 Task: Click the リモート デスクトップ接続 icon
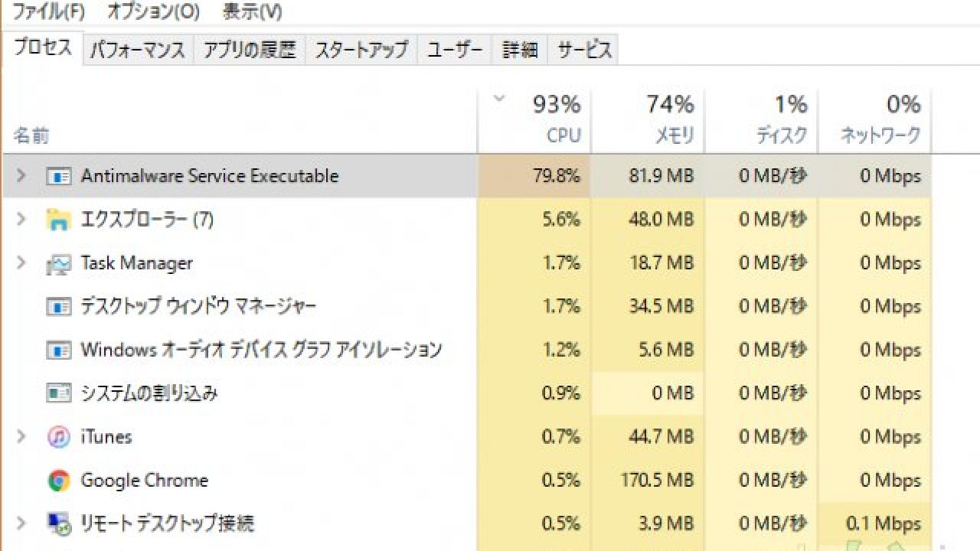click(x=59, y=524)
